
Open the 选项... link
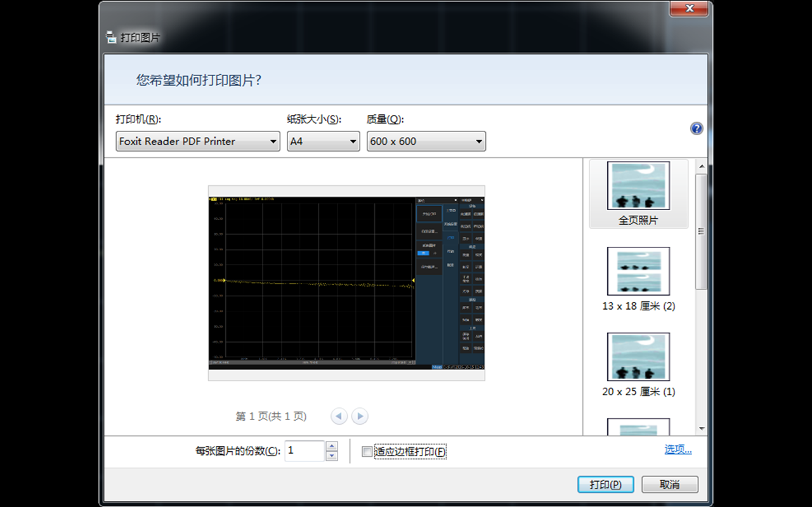678,449
